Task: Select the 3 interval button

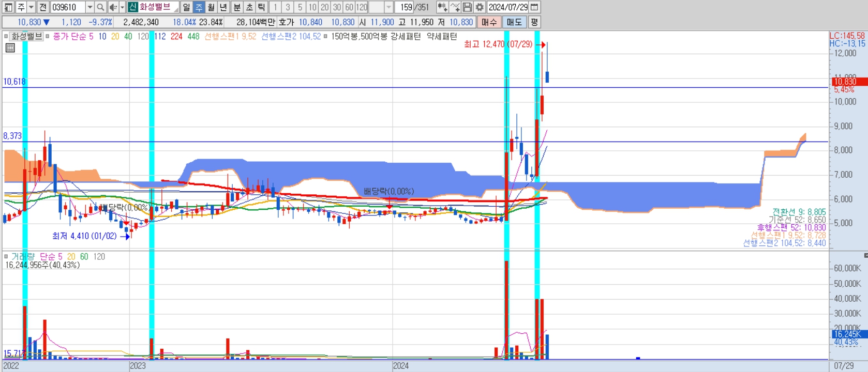Action: (288, 7)
